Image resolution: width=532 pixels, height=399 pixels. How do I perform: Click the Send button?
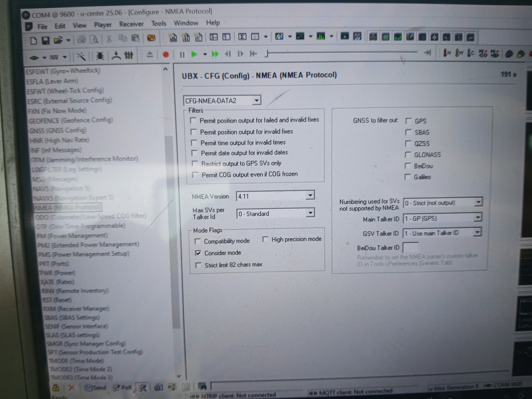(96, 388)
